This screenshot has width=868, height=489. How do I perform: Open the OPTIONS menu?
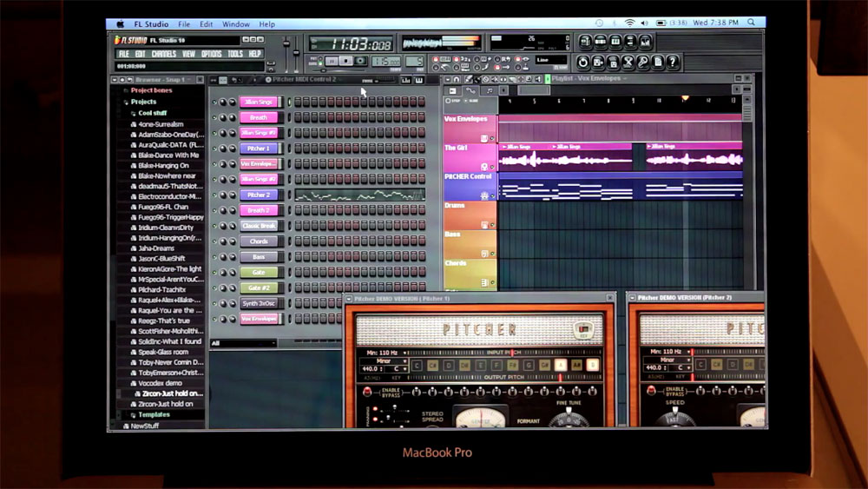click(211, 54)
